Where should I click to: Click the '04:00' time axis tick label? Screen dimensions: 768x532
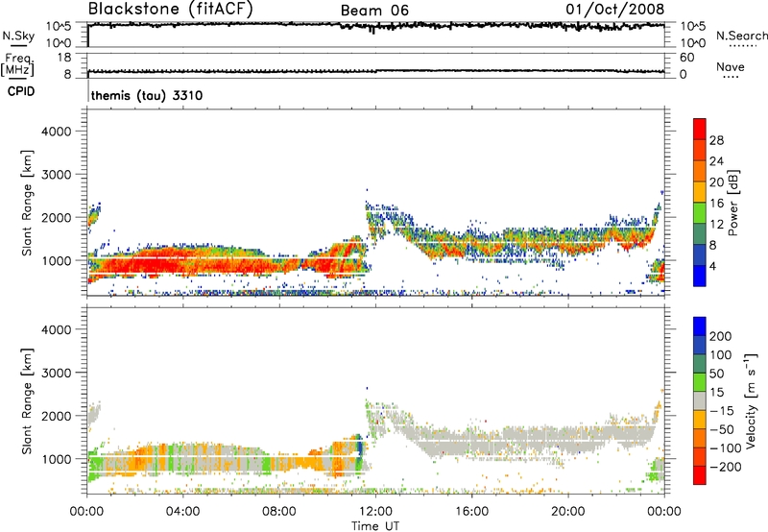click(x=182, y=512)
